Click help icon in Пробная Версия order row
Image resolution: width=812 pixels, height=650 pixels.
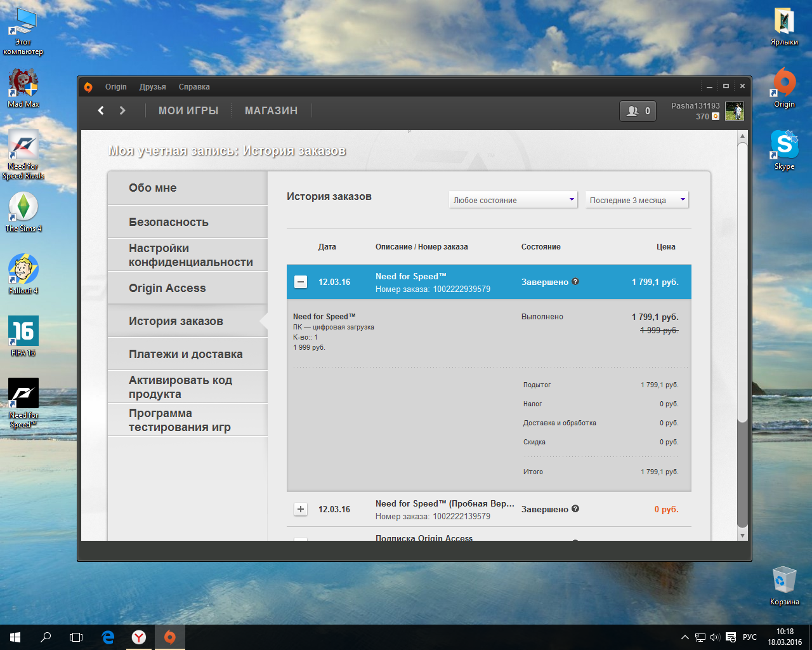pos(575,509)
